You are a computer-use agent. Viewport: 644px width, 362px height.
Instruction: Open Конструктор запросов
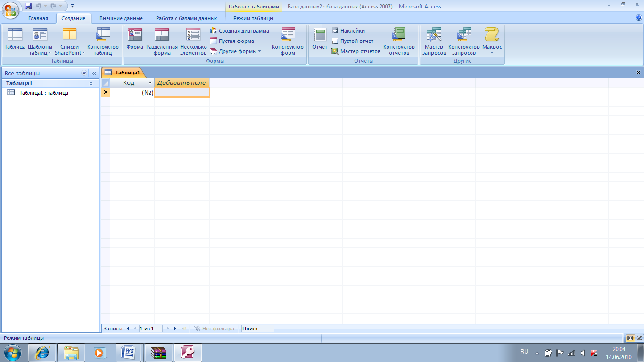tap(464, 41)
